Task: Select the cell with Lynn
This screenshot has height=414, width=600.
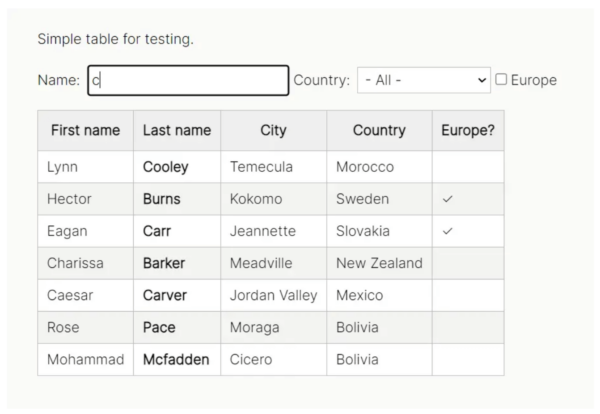Action: click(85, 167)
